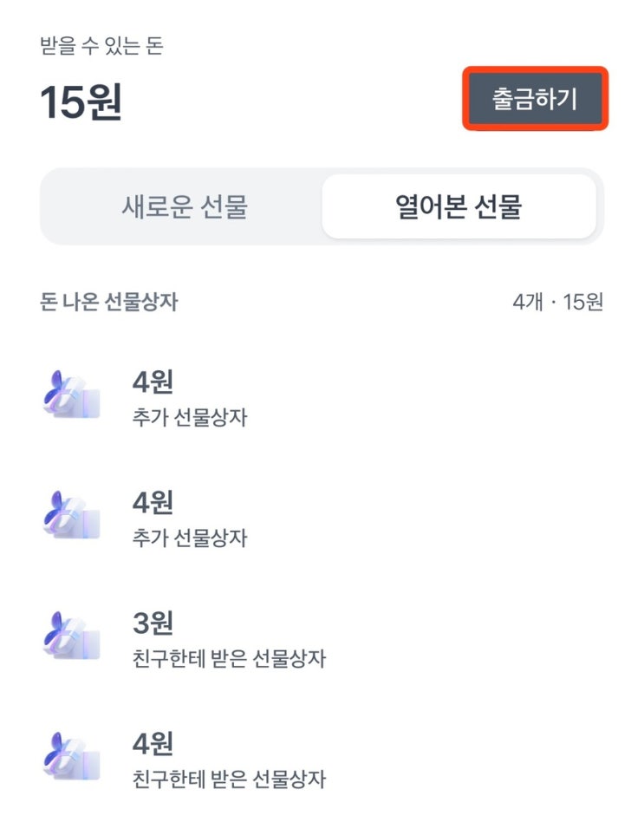Tap the large 15원 balance amount
Viewport: 644px width, 835px height.
coord(81,102)
